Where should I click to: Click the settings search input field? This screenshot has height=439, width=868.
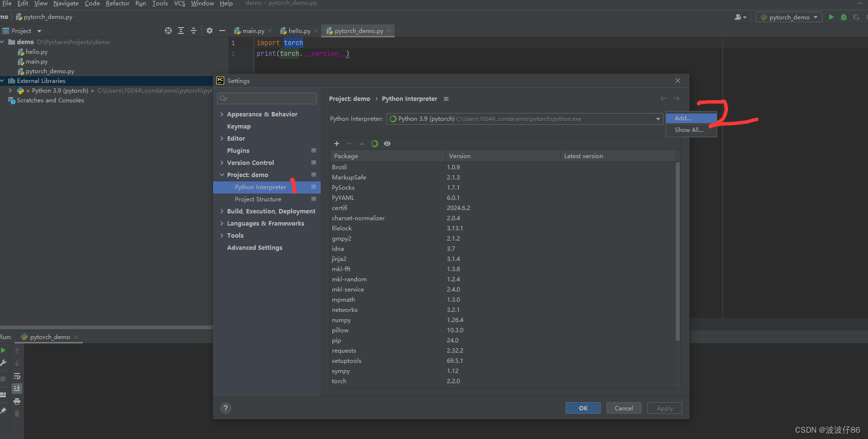[x=267, y=98]
